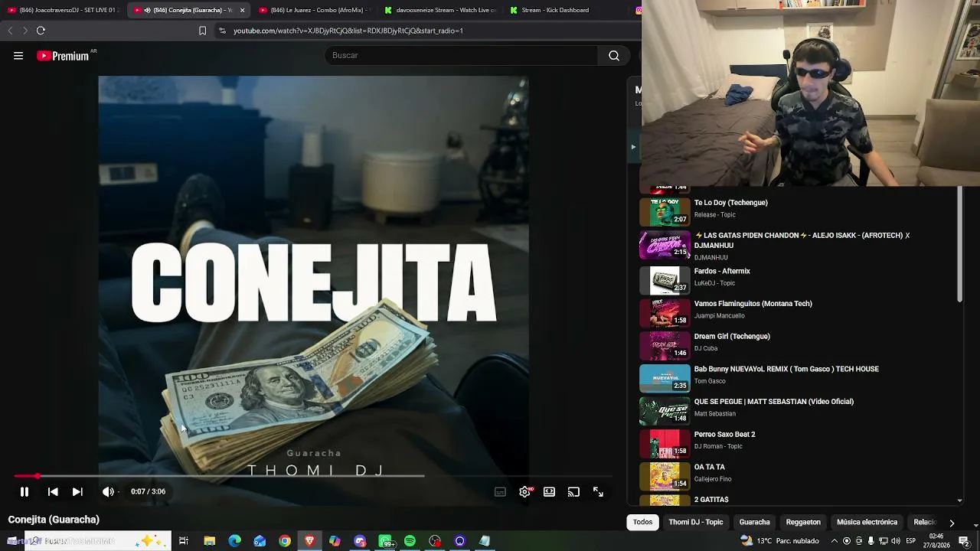This screenshot has height=551, width=980.
Task: Toggle subtitles in the video player
Action: (500, 492)
